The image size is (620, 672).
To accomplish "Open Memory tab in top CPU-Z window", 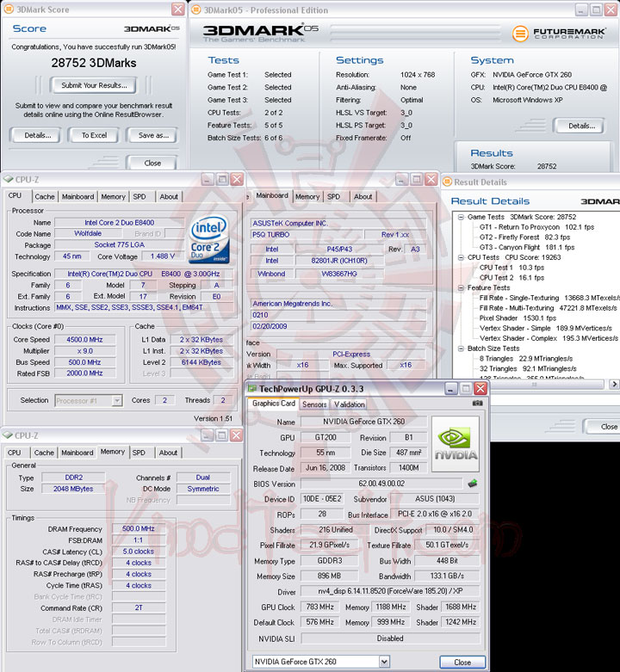I will (113, 197).
